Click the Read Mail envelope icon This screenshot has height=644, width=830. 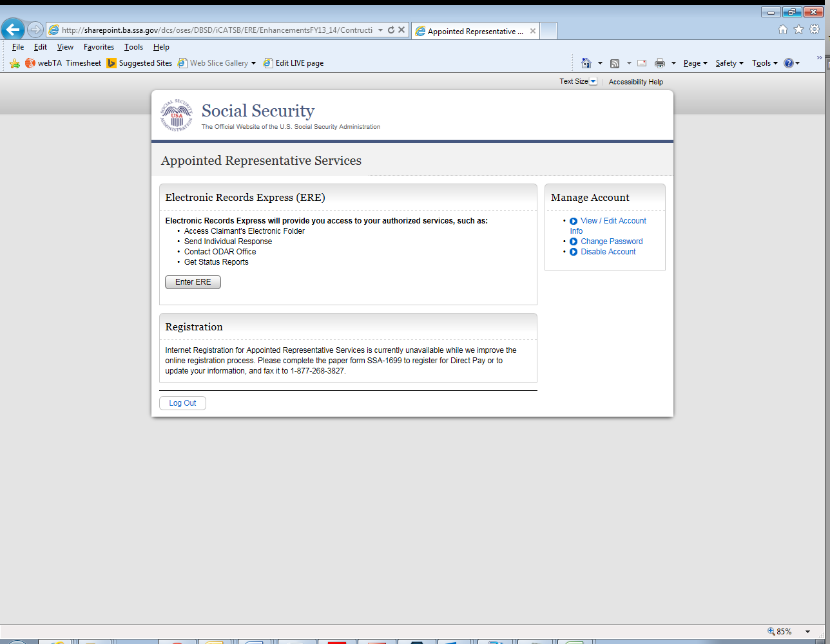(x=642, y=63)
